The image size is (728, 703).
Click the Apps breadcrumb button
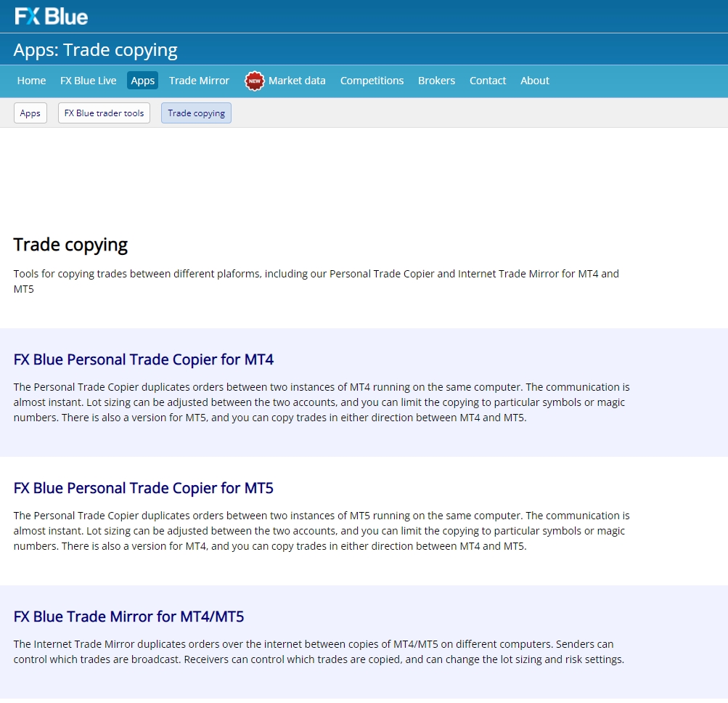[x=30, y=113]
